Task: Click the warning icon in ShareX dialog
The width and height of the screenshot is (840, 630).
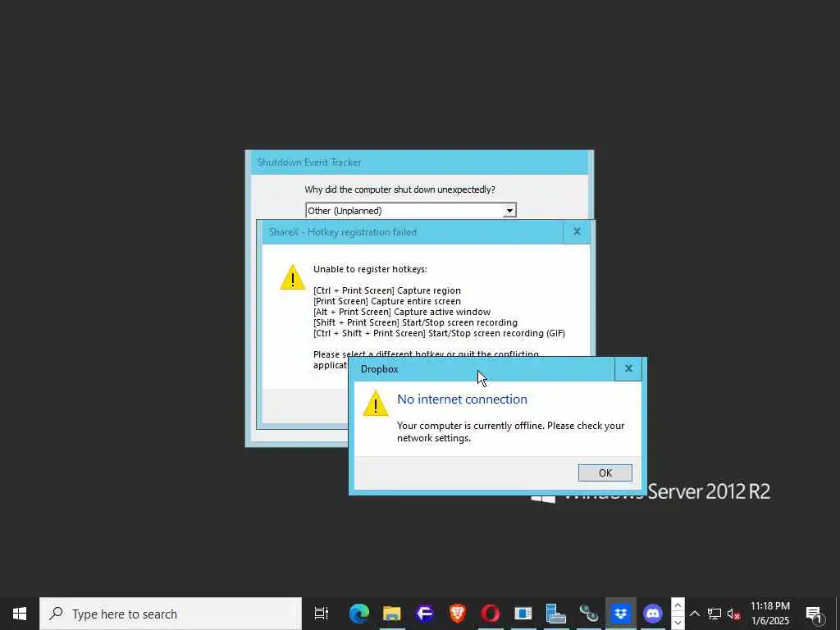Action: coord(293,277)
